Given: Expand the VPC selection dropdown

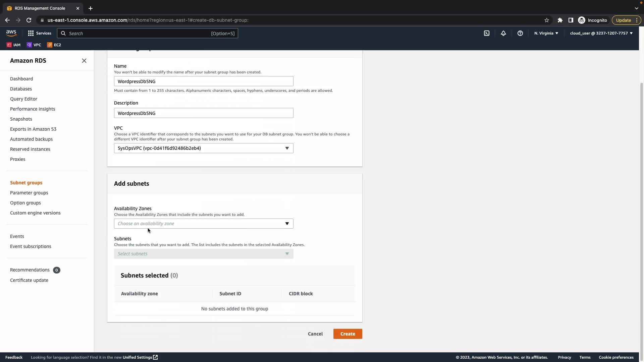Looking at the screenshot, I should [x=204, y=148].
